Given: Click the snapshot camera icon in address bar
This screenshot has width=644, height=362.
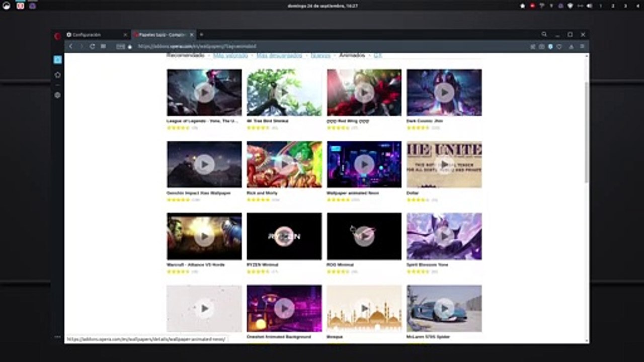Looking at the screenshot, I should (541, 47).
